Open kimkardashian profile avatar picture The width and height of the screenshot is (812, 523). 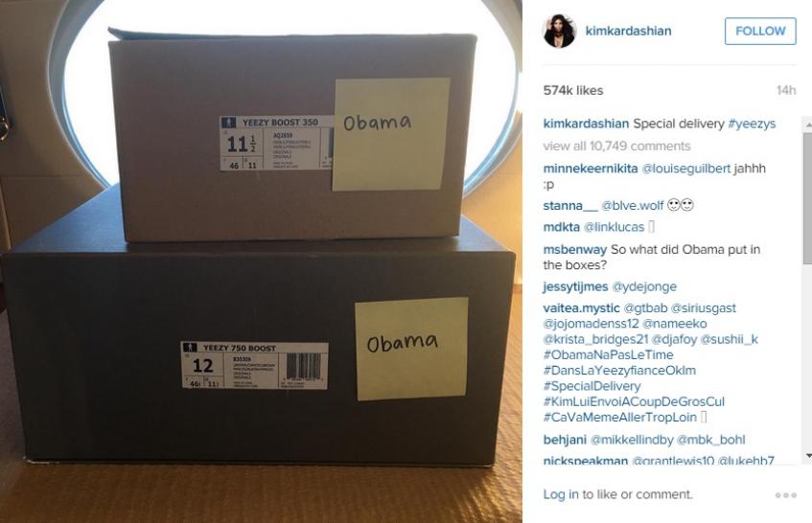(x=559, y=31)
